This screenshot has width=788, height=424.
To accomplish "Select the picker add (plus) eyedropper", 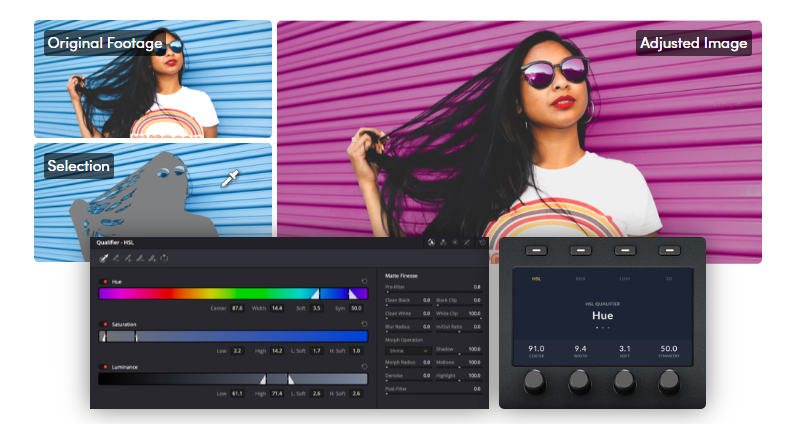I will [128, 258].
